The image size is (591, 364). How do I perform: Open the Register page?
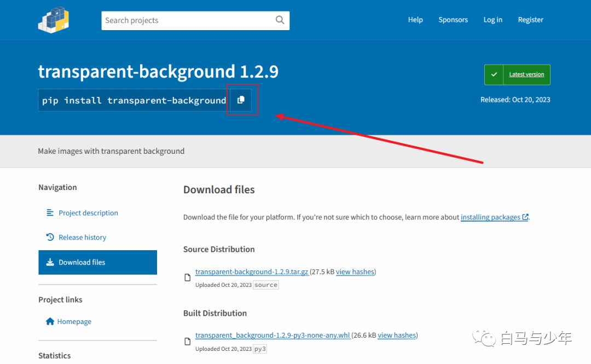530,20
